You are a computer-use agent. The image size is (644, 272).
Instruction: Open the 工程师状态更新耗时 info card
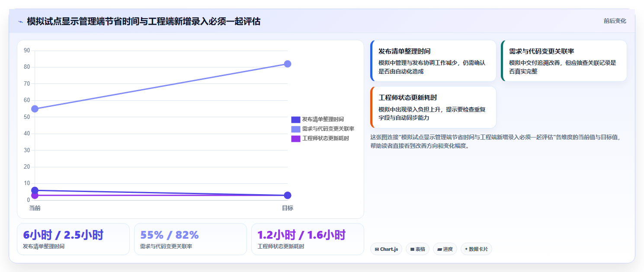[x=433, y=107]
